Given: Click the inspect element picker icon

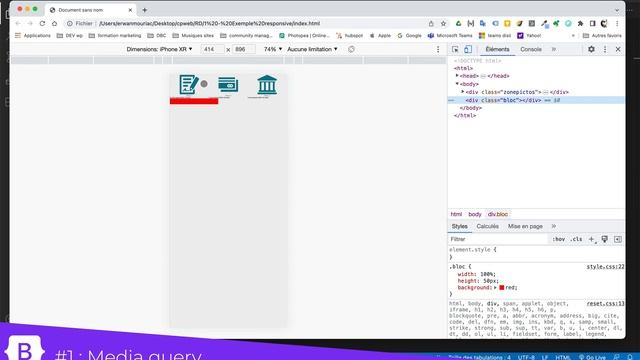Looking at the screenshot, I should point(455,49).
